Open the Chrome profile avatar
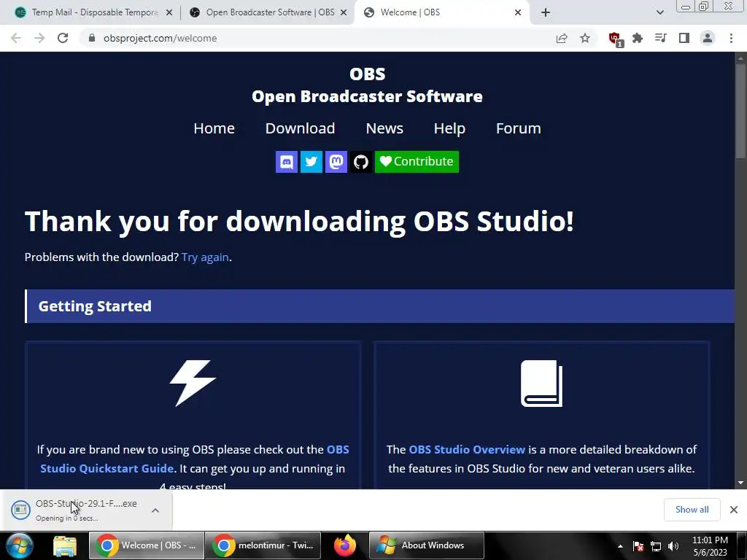Image resolution: width=747 pixels, height=560 pixels. (708, 38)
